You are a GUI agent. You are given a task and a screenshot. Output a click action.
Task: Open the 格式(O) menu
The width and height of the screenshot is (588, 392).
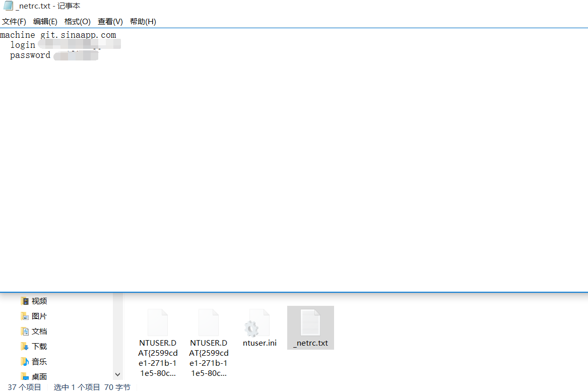tap(77, 22)
